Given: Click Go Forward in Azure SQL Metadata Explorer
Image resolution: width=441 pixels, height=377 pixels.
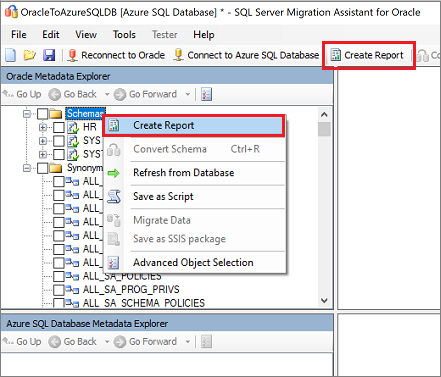Looking at the screenshot, I should click(x=145, y=342).
